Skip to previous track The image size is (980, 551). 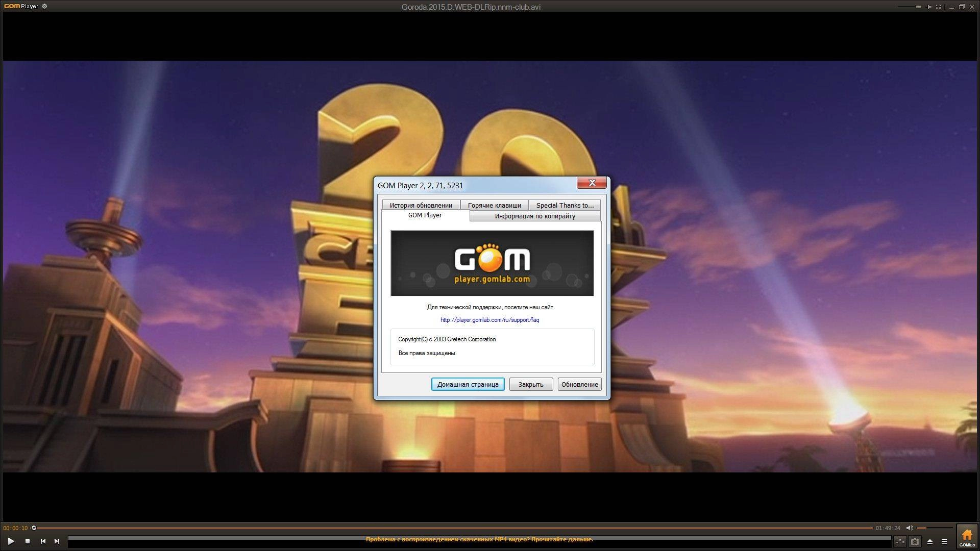pos(43,541)
